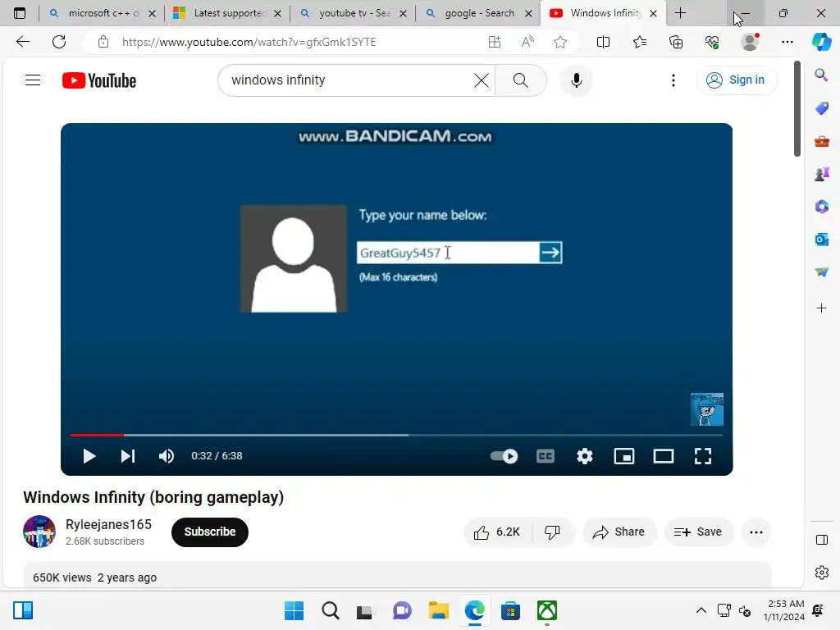
Task: Open the Collections panel
Action: coord(676,42)
